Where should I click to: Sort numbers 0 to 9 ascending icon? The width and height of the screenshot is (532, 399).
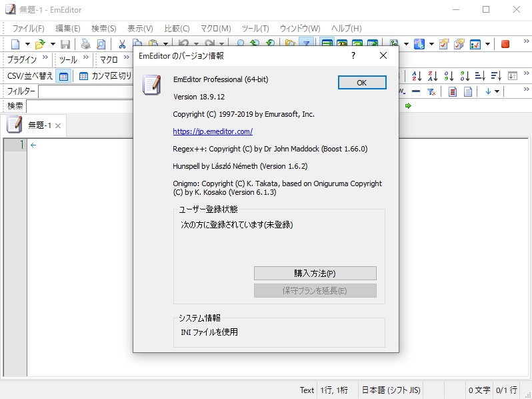(449, 76)
